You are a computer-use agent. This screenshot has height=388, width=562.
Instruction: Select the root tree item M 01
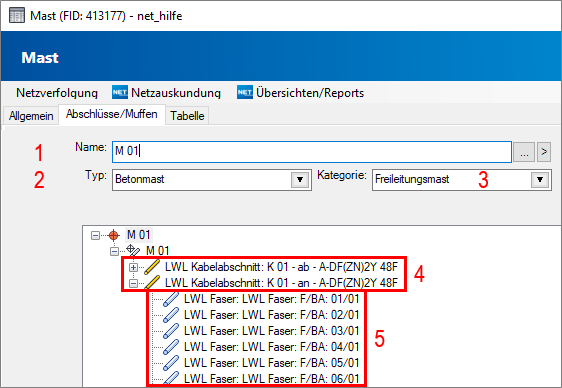click(x=139, y=235)
